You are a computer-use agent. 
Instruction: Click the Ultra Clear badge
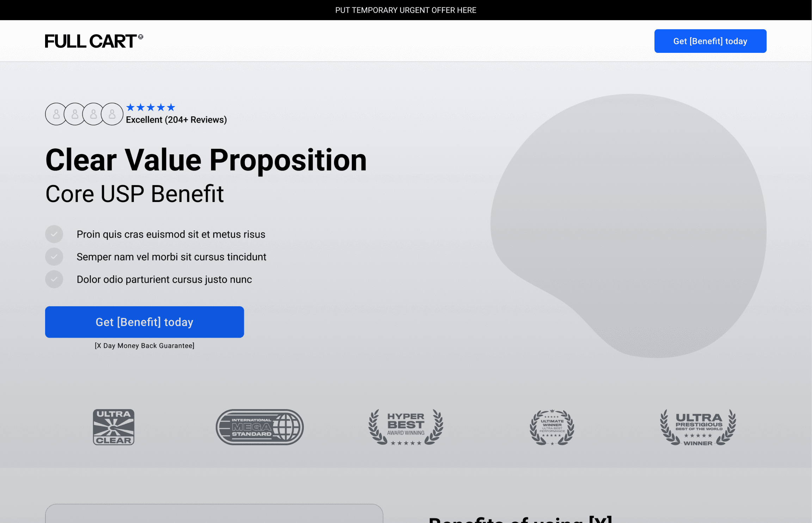pyautogui.click(x=113, y=427)
